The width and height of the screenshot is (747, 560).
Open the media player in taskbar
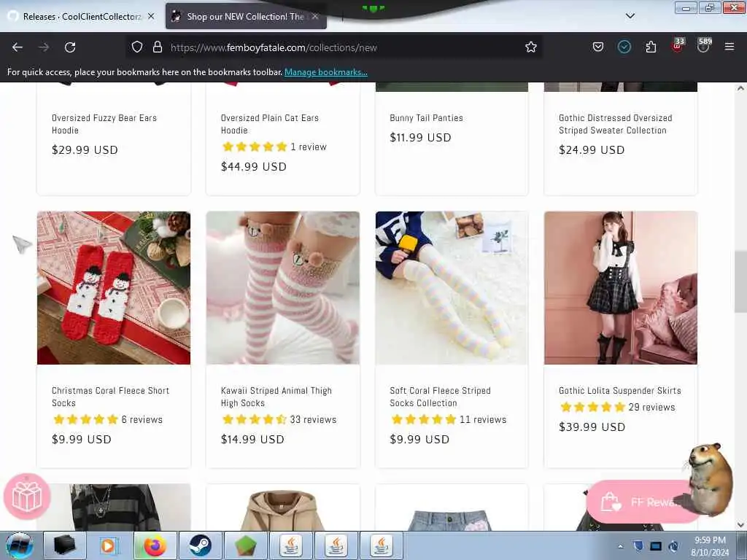pos(108,545)
